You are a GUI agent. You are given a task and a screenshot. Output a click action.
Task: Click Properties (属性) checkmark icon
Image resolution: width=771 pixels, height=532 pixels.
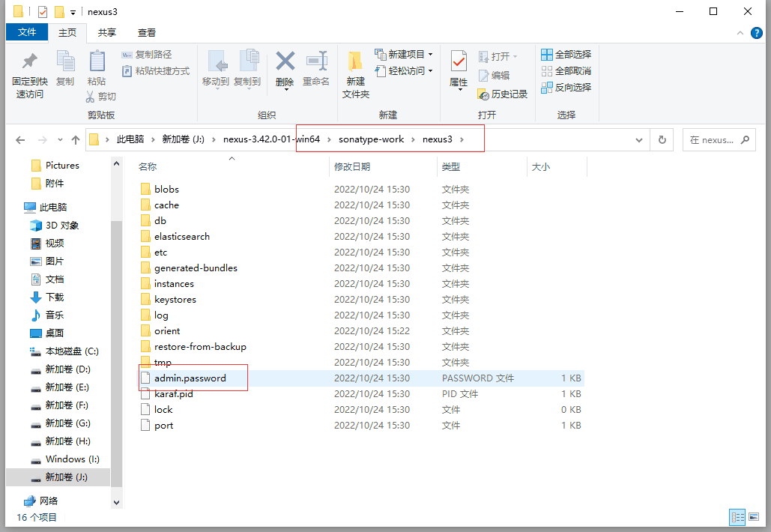[x=459, y=62]
